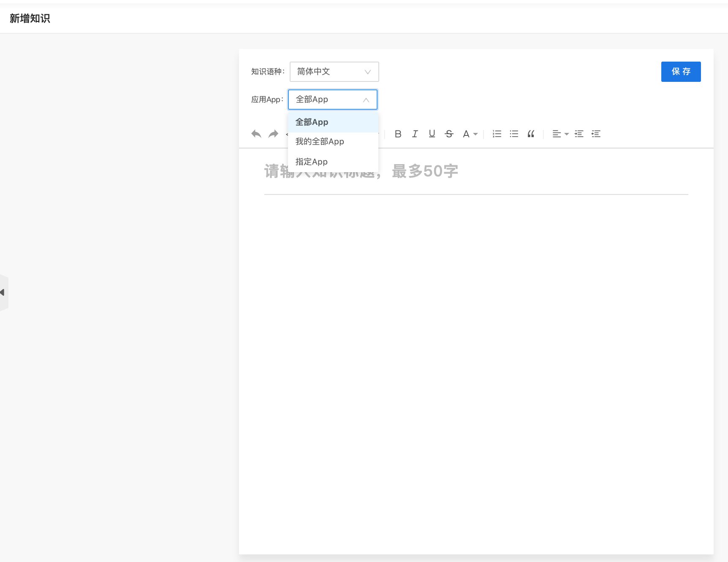
Task: Decrease paragraph indent
Action: 596,134
